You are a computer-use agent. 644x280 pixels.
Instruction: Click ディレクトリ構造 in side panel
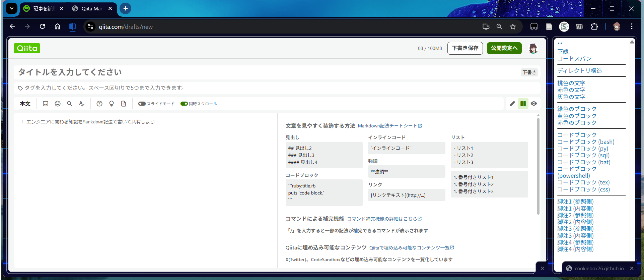580,71
